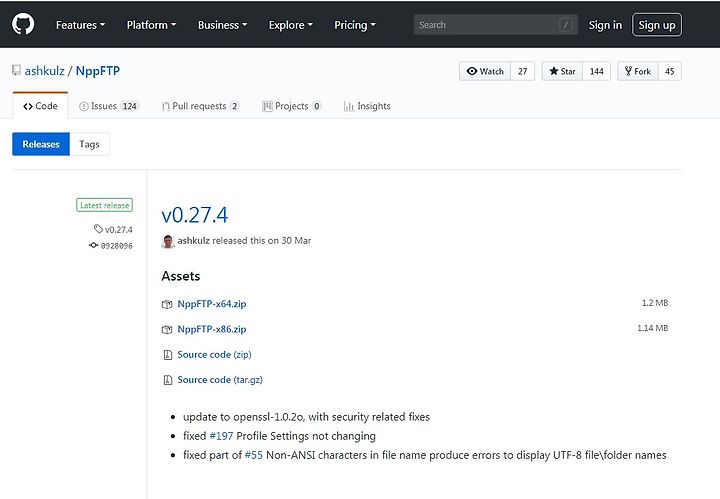Viewport: 720px width, 499px height.
Task: Click the 1.14 MB file size text
Action: coord(652,328)
